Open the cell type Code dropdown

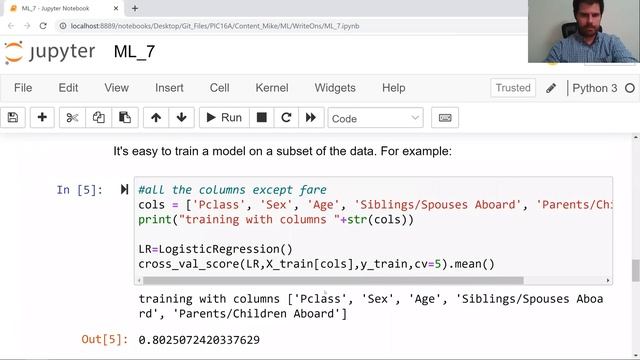tap(375, 118)
